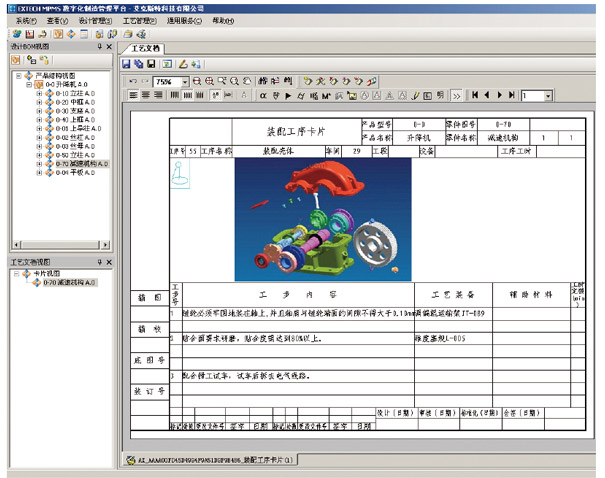This screenshot has height=478, width=605.
Task: Open the page number dropdown
Action: 548,96
